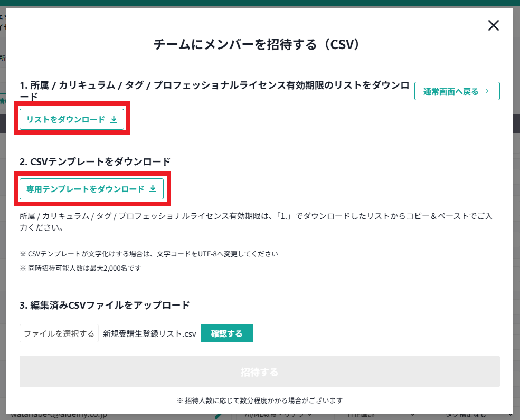Image resolution: width=520 pixels, height=420 pixels.
Task: Click the heading 3. 編集済みCSVファイルをアップロード
Action: coord(105,305)
